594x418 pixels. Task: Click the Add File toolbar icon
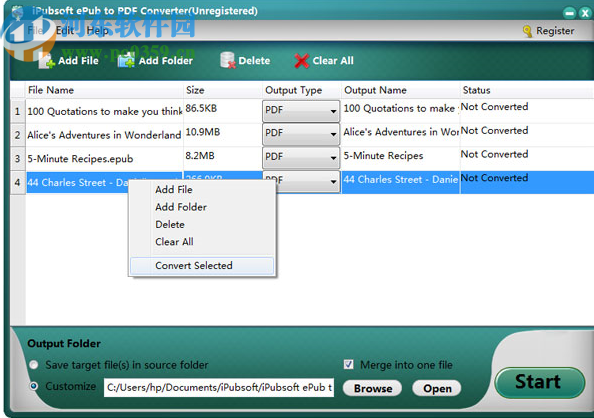(47, 61)
